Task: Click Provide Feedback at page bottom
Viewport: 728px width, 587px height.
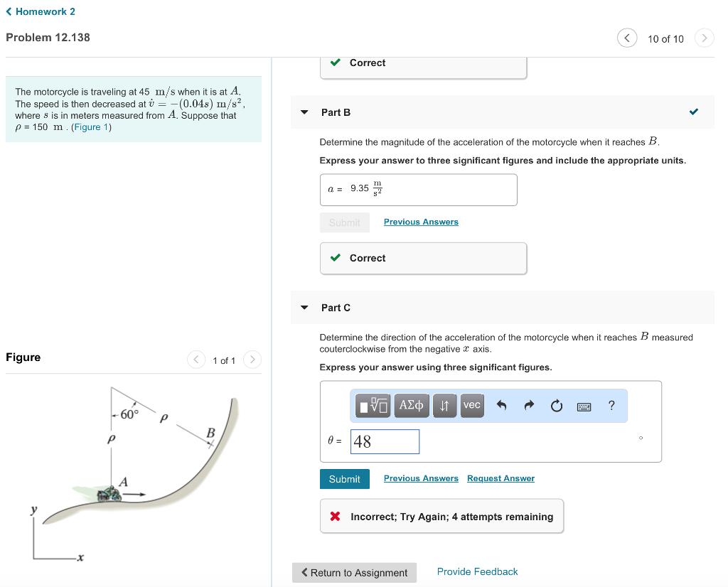Action: coord(477,571)
